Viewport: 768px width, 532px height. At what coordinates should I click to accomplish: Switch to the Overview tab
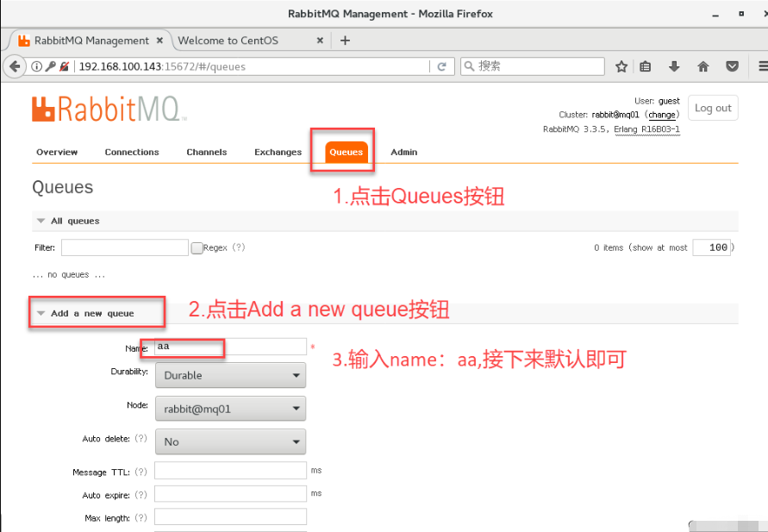point(57,152)
